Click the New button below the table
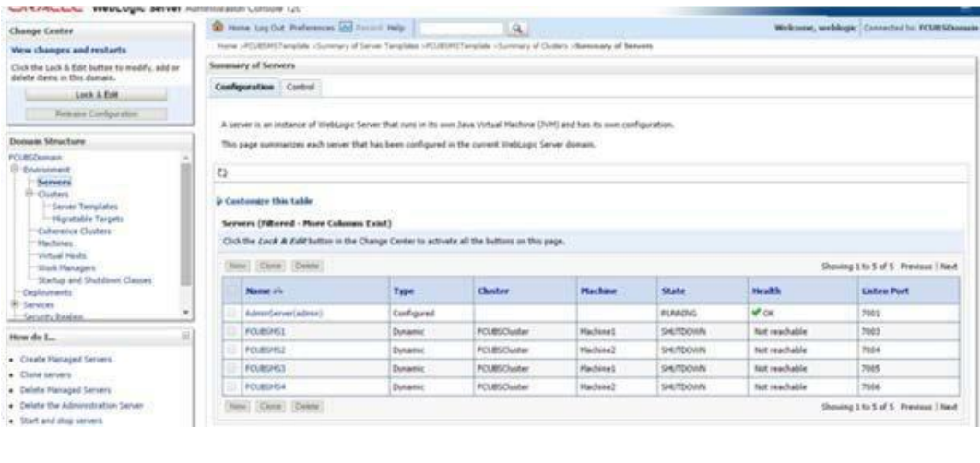This screenshot has height=463, width=980. [x=237, y=408]
